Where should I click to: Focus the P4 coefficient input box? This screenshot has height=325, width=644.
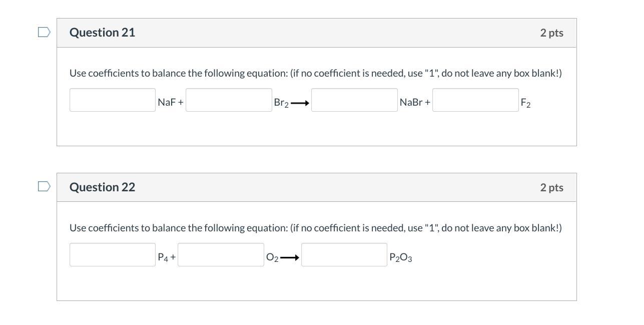pos(113,255)
